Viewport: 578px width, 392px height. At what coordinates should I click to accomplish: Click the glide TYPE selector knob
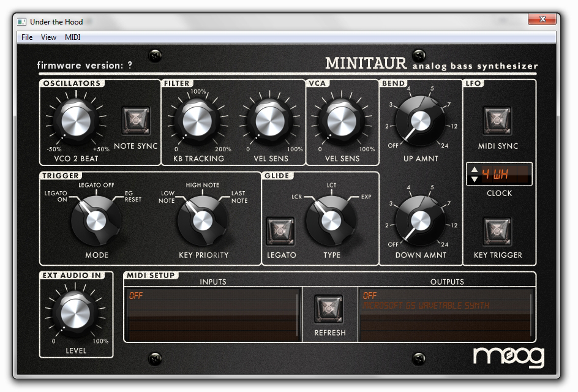(x=331, y=221)
